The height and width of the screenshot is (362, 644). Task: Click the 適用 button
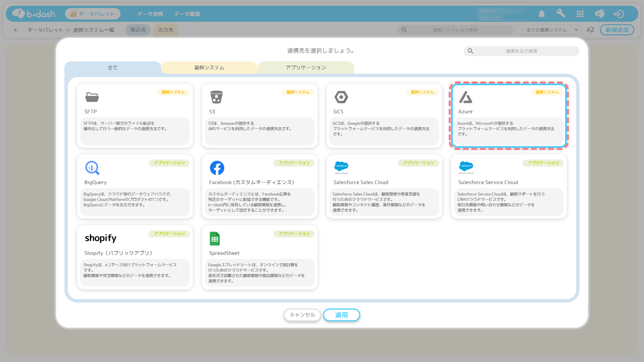tap(342, 315)
